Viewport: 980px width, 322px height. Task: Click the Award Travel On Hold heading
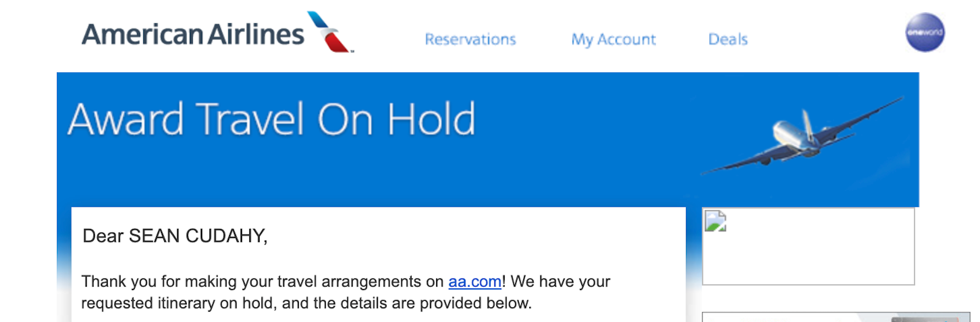coord(271,119)
